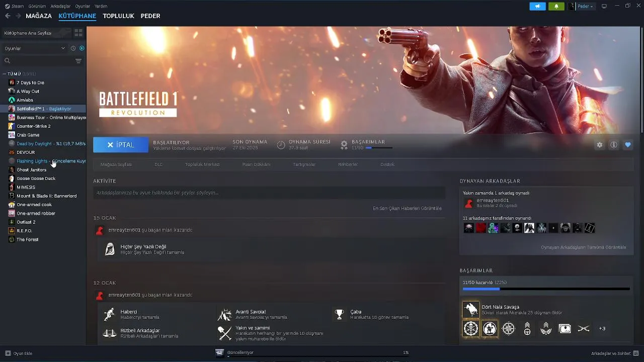Screen dimensions: 644x362
Task: Show recent activity clock filter
Action: click(73, 48)
